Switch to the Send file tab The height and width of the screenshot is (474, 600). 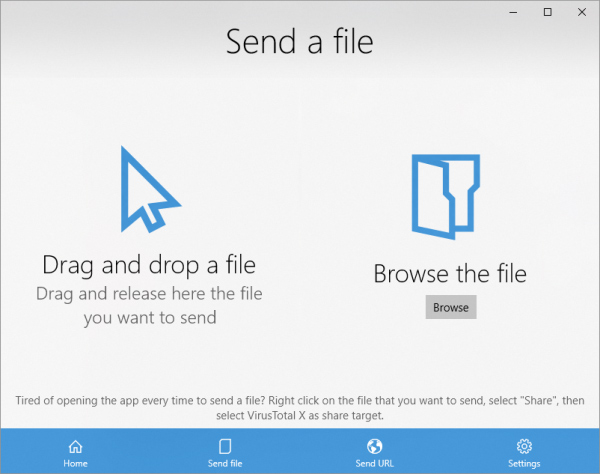coord(225,453)
